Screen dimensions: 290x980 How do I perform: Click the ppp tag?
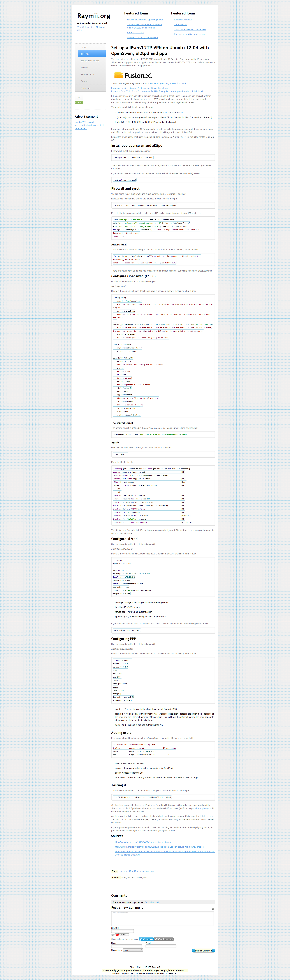[x=152, y=871]
